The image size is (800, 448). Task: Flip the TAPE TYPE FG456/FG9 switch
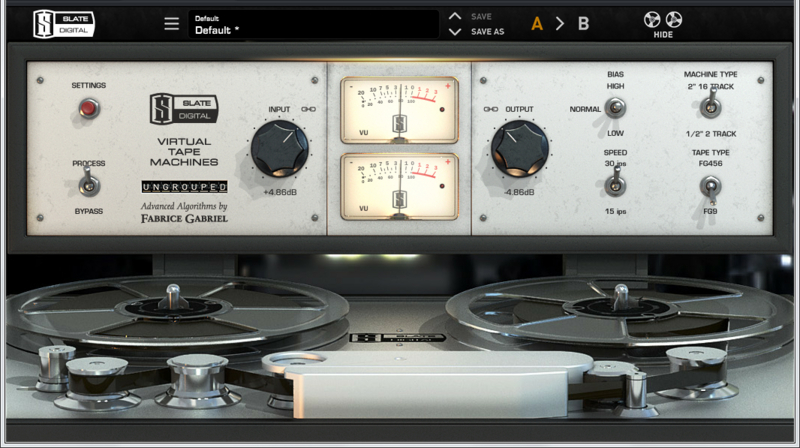[710, 189]
